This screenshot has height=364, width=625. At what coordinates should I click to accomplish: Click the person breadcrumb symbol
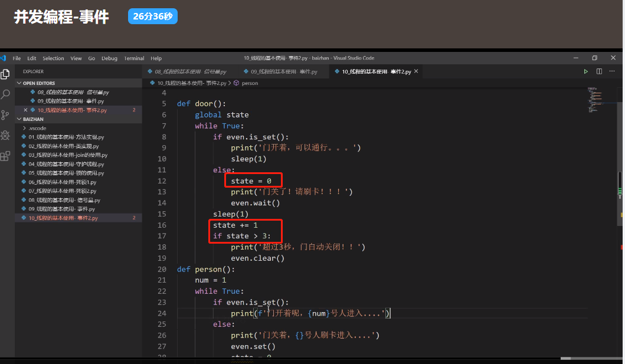click(250, 83)
